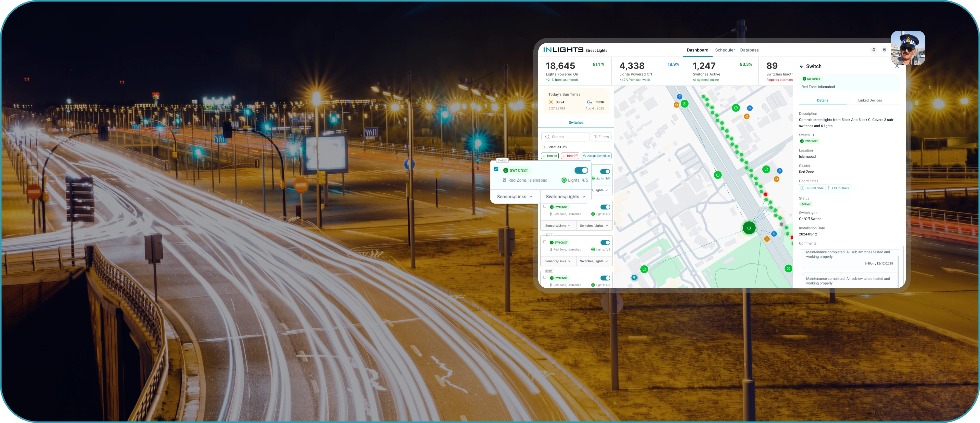The width and height of the screenshot is (980, 423).
Task: Open the Dashboard tab
Action: pyautogui.click(x=697, y=50)
